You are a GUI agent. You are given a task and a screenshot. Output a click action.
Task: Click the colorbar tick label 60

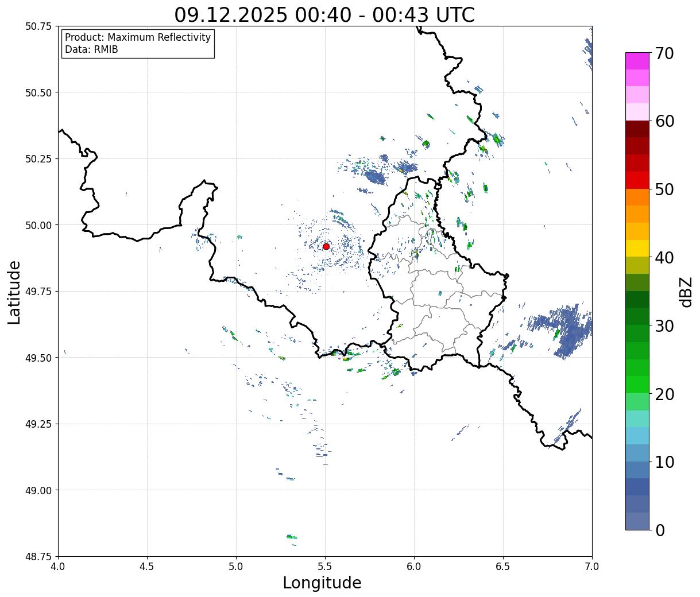tap(664, 121)
